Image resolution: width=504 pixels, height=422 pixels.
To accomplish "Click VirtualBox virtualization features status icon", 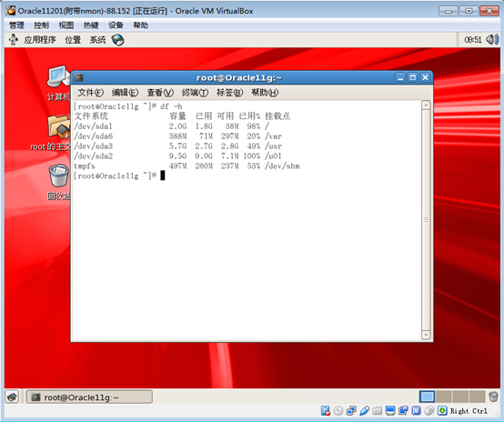I will [x=417, y=411].
